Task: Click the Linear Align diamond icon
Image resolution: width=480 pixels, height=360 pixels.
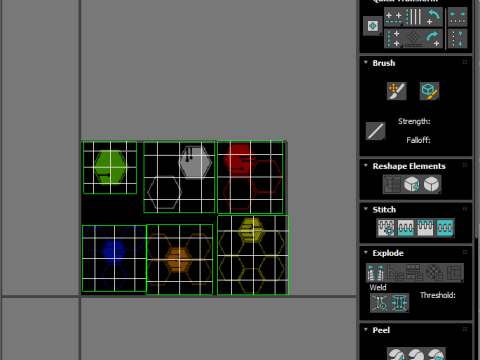Action: (x=413, y=38)
